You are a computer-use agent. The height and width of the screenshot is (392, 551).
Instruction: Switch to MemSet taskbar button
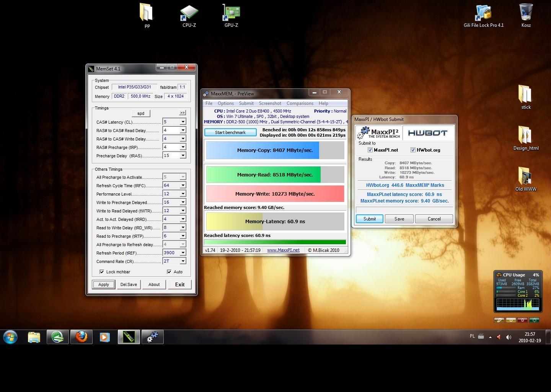pos(129,337)
